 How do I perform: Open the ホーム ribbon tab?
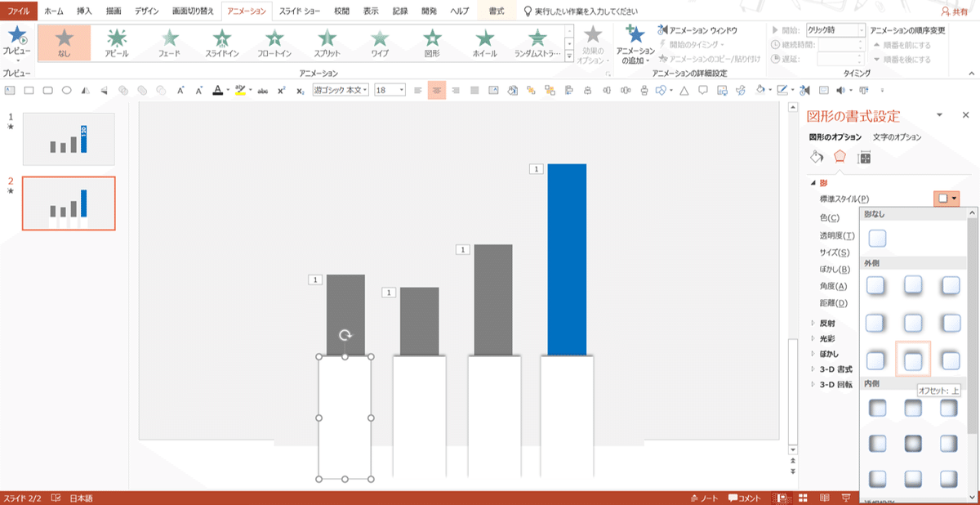pyautogui.click(x=54, y=11)
